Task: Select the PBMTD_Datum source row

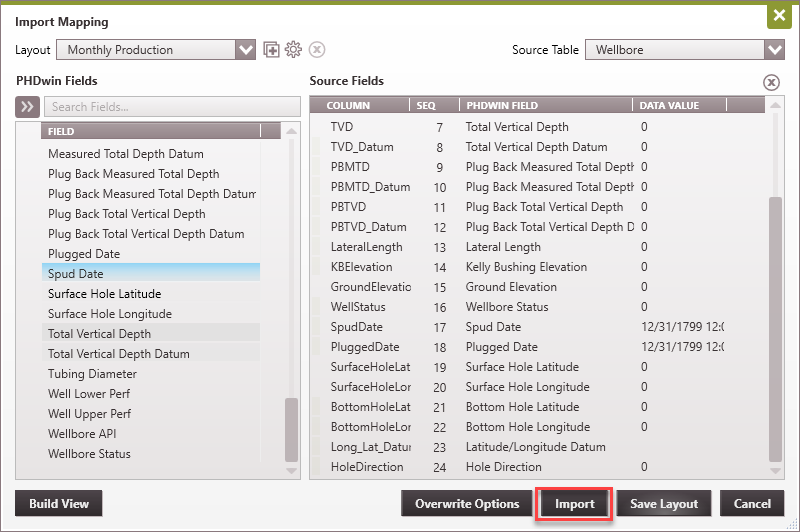Action: coord(538,187)
